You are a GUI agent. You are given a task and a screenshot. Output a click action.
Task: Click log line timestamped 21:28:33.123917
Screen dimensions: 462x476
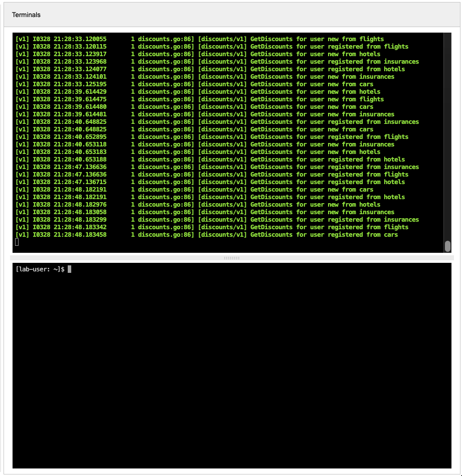(198, 54)
